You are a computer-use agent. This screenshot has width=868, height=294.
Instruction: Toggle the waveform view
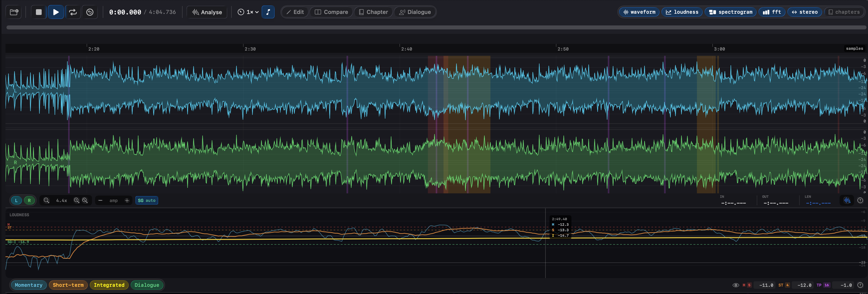point(639,12)
